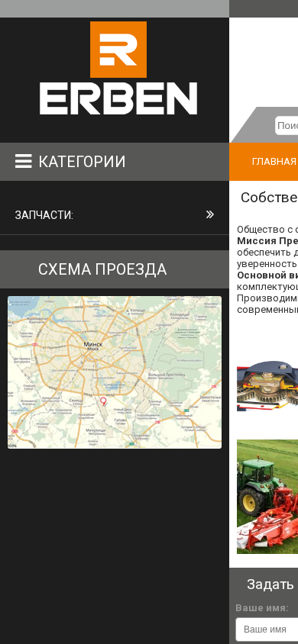298x644 pixels.
Task: Open the green tractor mower photo
Action: pos(267,497)
